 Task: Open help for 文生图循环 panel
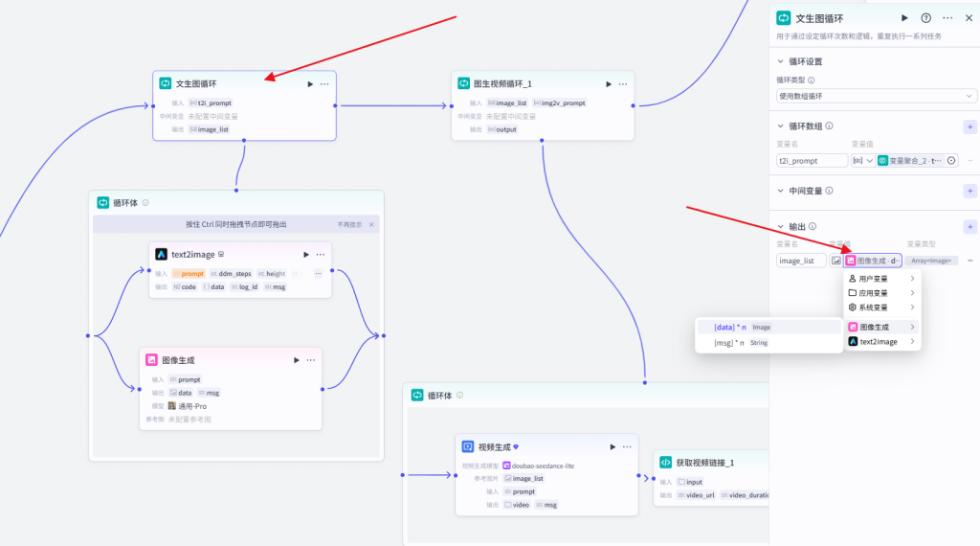pos(926,18)
